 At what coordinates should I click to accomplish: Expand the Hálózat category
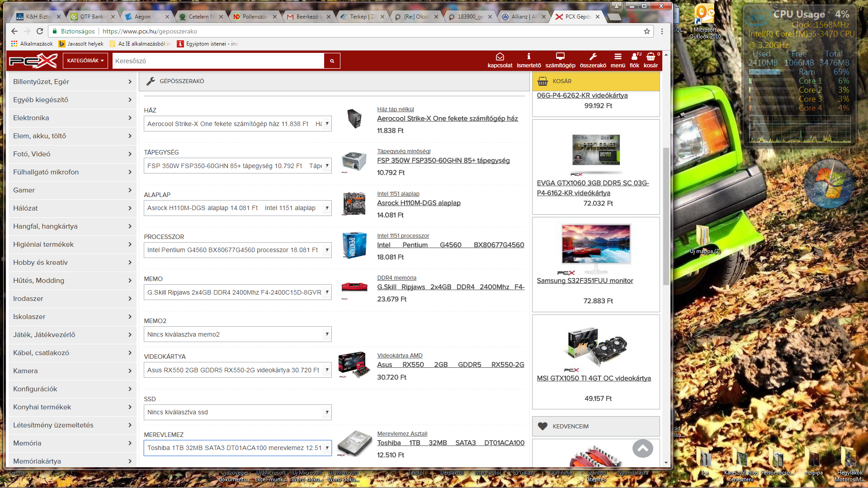click(x=72, y=208)
